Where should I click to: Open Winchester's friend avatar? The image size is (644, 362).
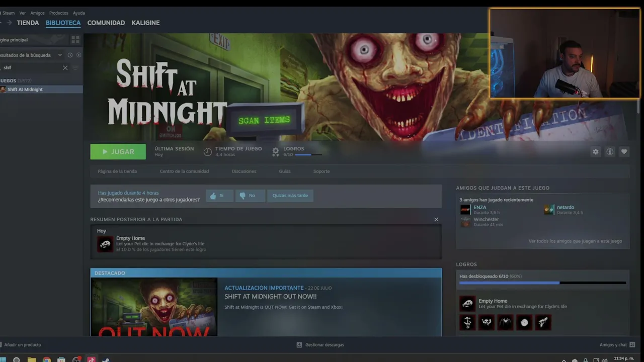(465, 222)
